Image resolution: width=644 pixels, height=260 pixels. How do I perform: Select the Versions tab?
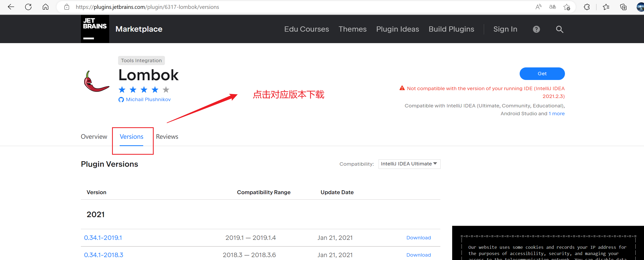pos(131,137)
